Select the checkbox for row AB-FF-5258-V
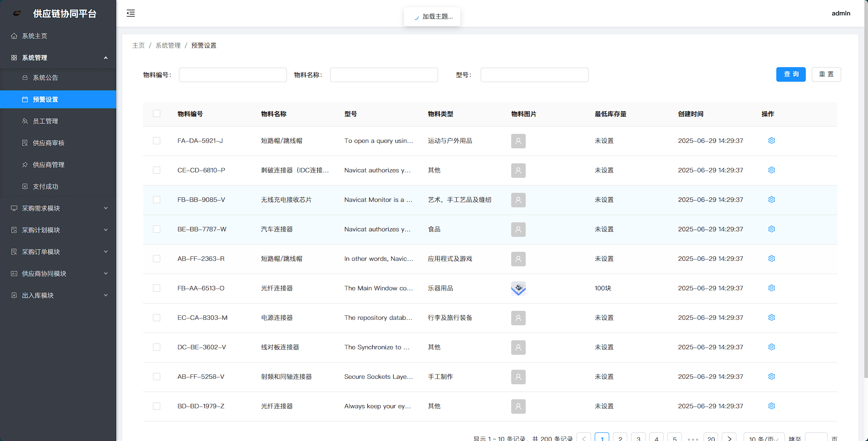The image size is (868, 441). [157, 377]
